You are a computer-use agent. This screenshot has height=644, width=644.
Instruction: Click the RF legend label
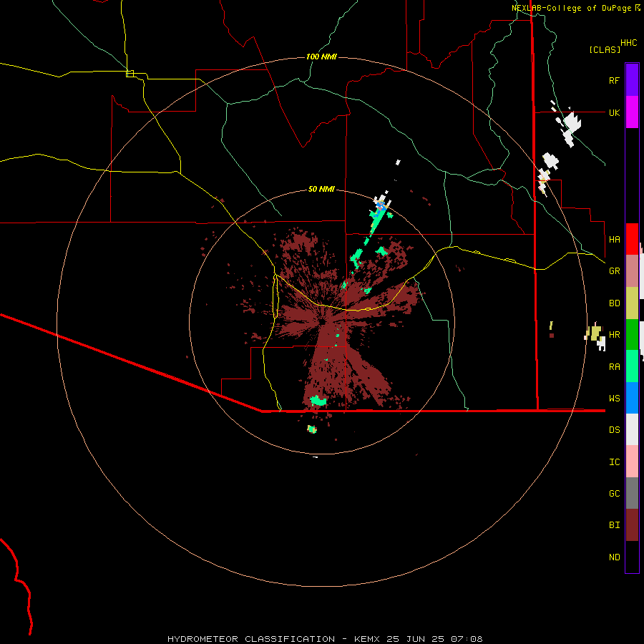pos(614,80)
